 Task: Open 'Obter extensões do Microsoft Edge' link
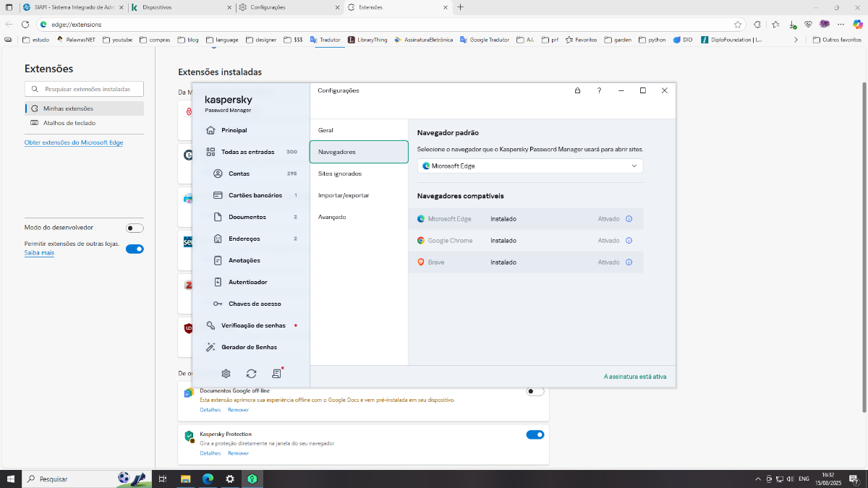(74, 142)
